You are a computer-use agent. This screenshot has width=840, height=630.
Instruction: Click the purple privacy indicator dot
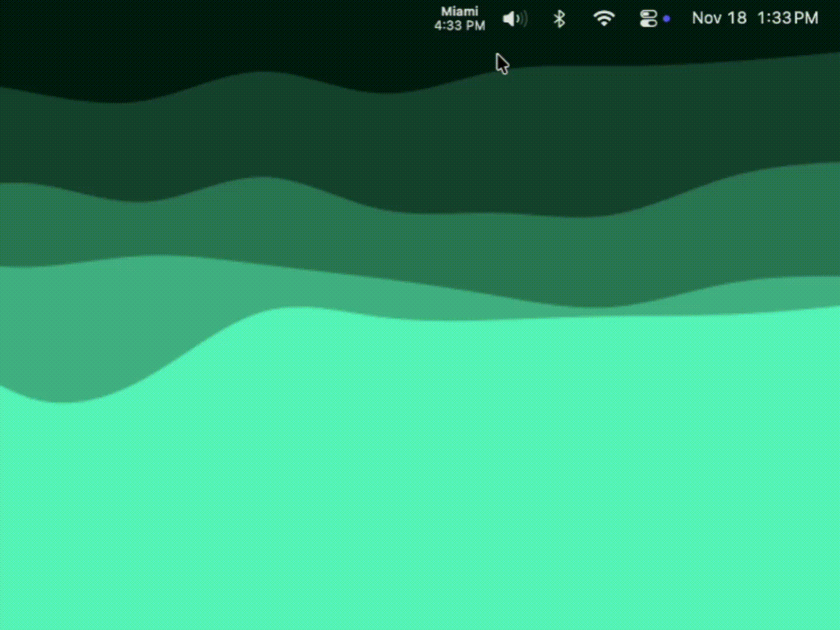coord(667,19)
